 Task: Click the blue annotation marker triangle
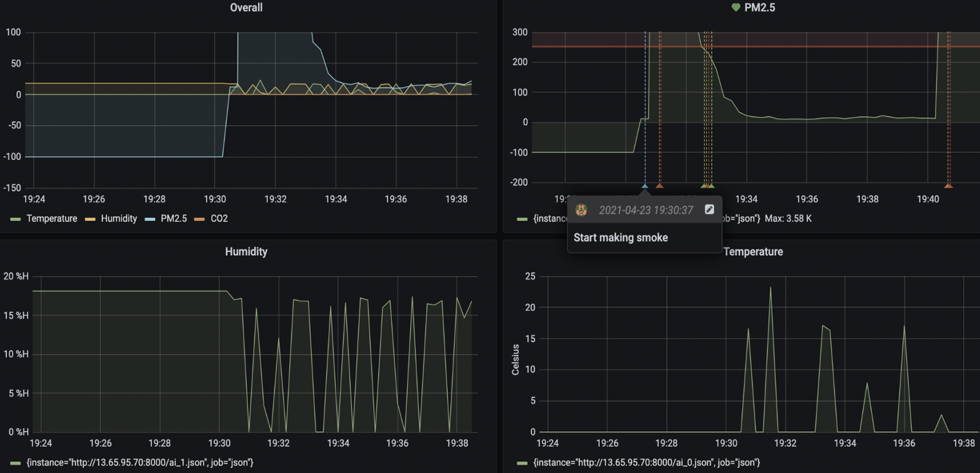(x=645, y=186)
